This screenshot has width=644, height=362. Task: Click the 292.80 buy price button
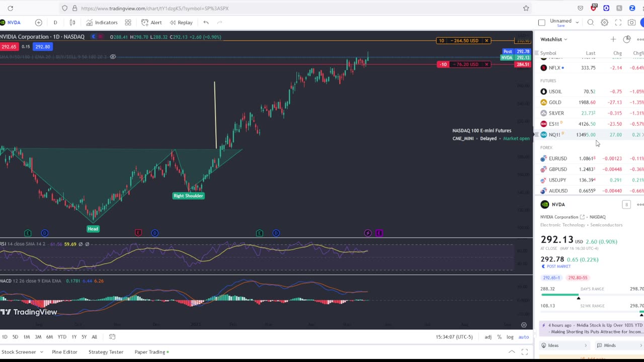pos(43,47)
